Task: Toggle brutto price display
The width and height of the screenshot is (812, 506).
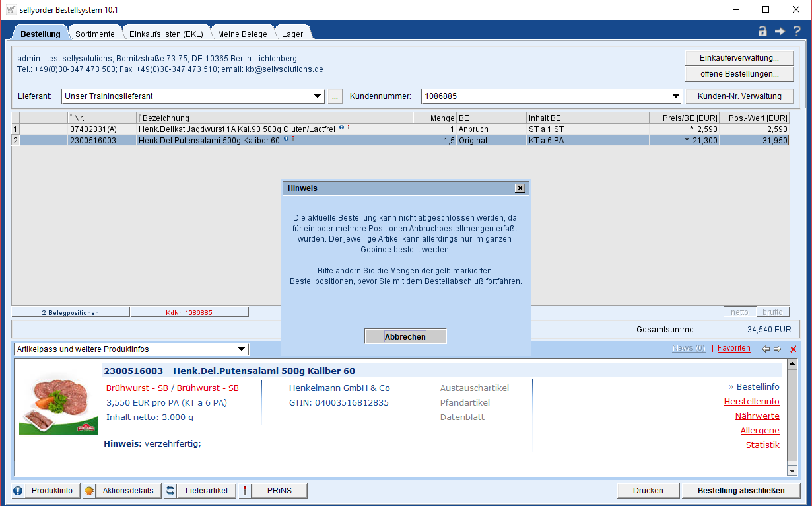Action: [772, 312]
